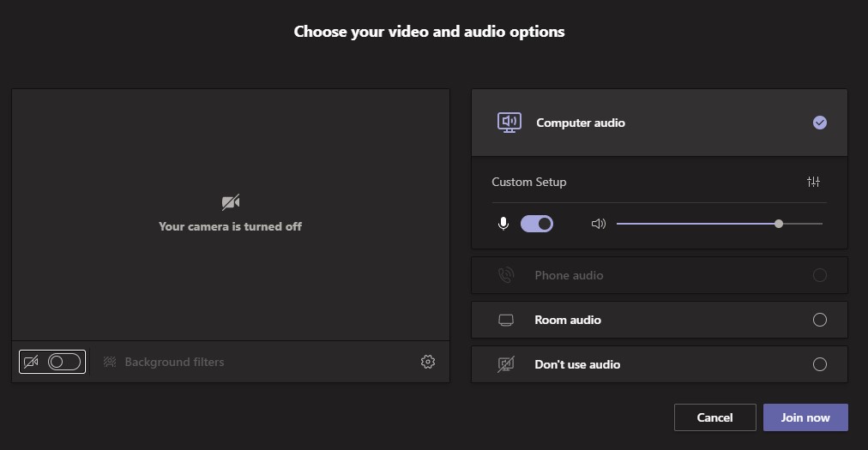Click the Computer audio selected checkmark
The width and height of the screenshot is (868, 450).
pyautogui.click(x=820, y=123)
